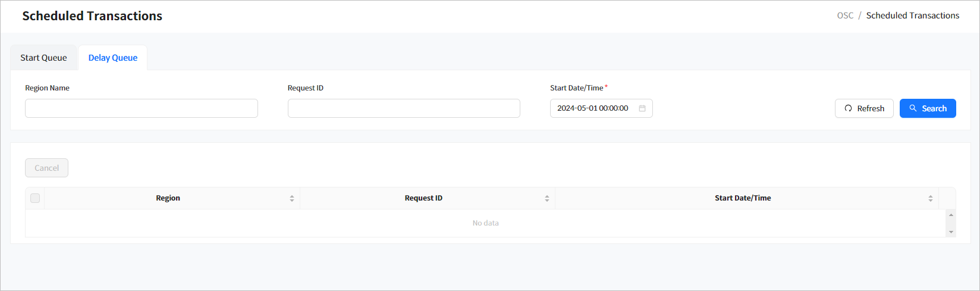Focus the Region Name input field
This screenshot has width=980, height=291.
pos(142,108)
